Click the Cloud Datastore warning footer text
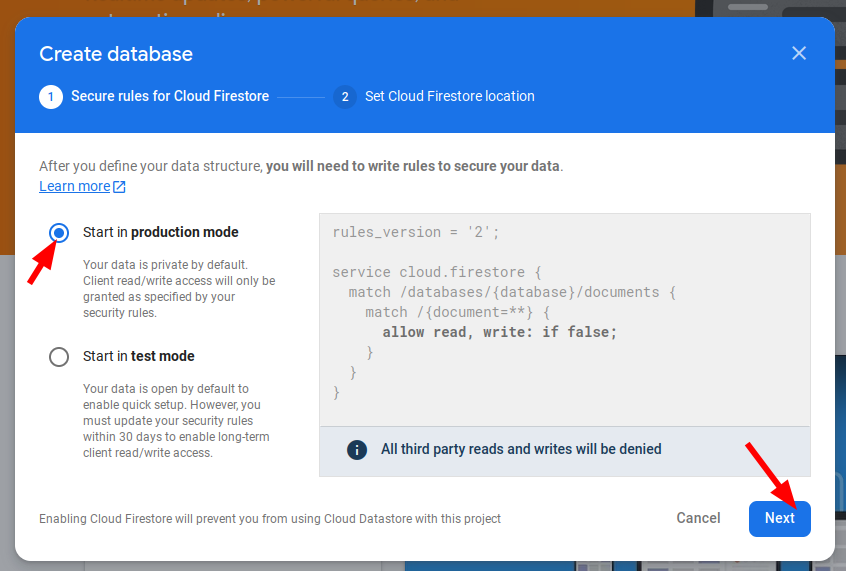Viewport: 846px width, 571px height. tap(270, 519)
